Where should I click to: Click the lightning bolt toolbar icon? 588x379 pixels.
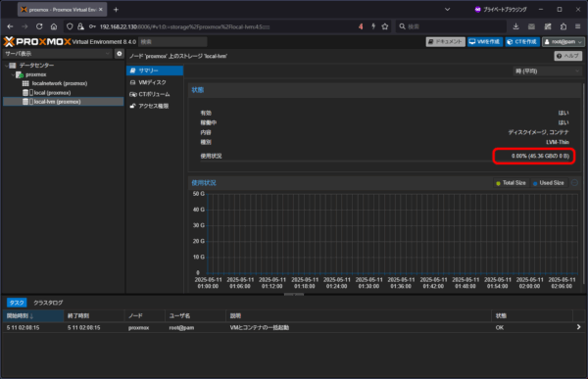(x=373, y=26)
